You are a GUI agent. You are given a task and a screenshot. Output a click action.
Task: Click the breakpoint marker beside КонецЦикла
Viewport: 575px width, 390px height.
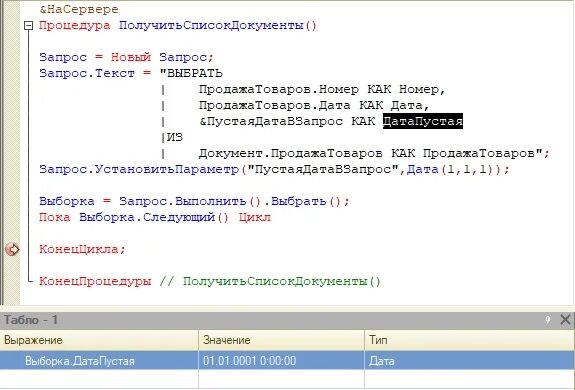coord(12,250)
